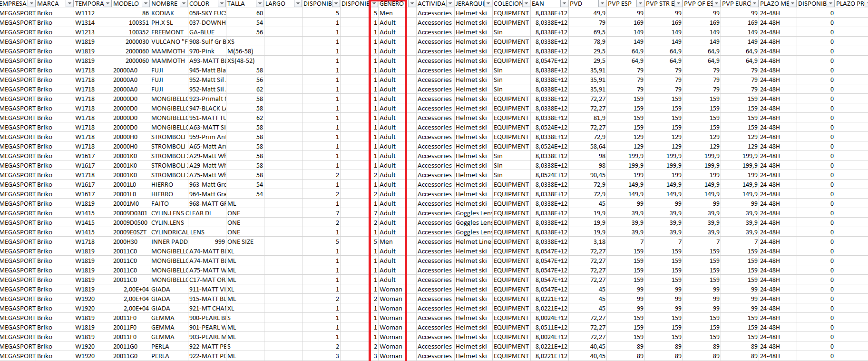The width and height of the screenshot is (868, 361).
Task: Open the MODELO column filter dropdown
Action: point(146,3)
